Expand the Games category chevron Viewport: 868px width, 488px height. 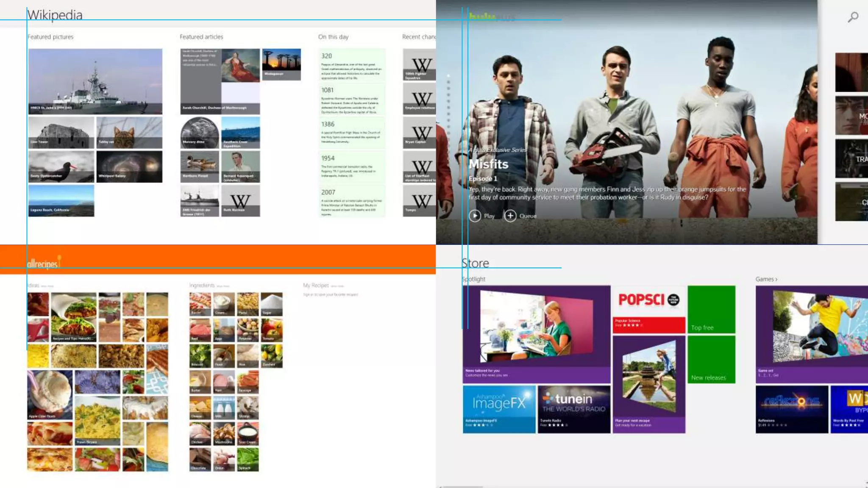776,279
